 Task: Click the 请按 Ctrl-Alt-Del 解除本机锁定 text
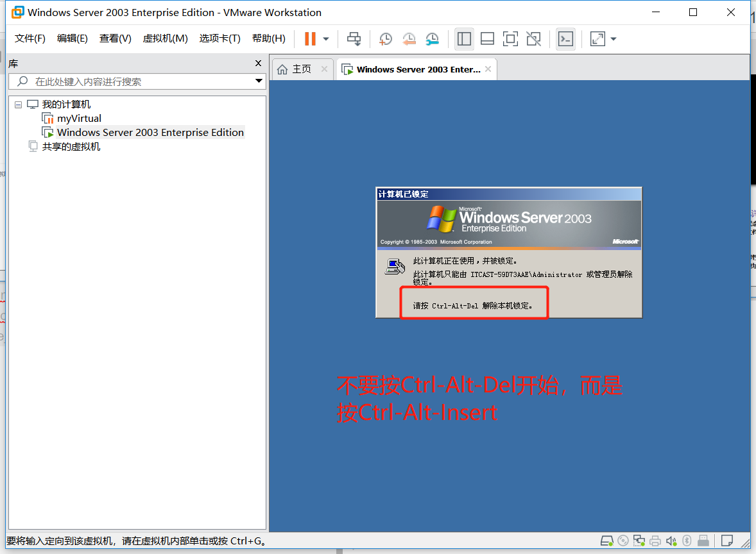click(x=472, y=305)
